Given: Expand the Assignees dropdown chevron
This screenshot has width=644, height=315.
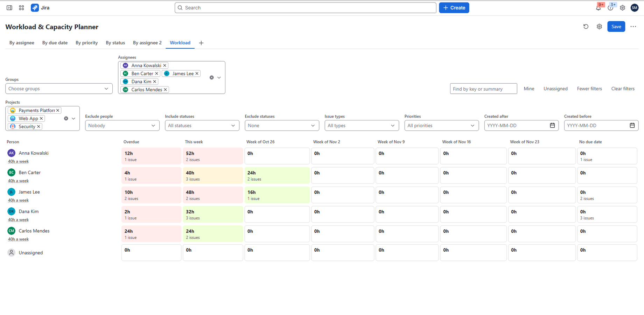Looking at the screenshot, I should tap(219, 78).
